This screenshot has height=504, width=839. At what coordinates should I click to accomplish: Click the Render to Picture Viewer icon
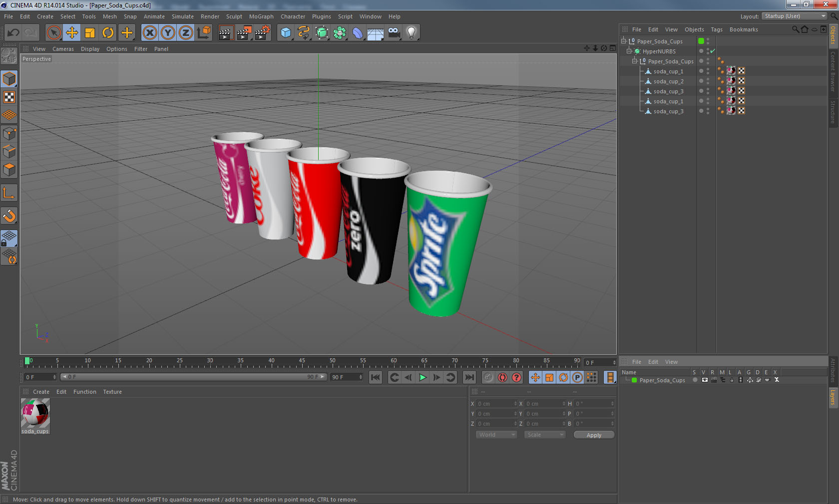244,33
